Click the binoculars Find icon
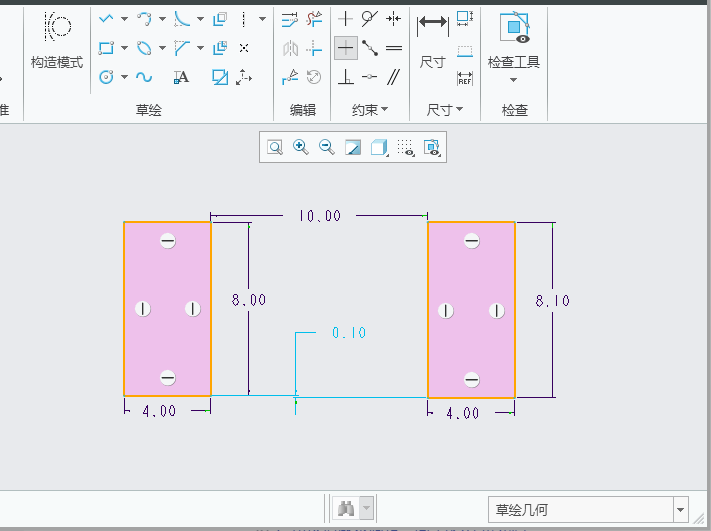The width and height of the screenshot is (711, 531). pyautogui.click(x=346, y=509)
